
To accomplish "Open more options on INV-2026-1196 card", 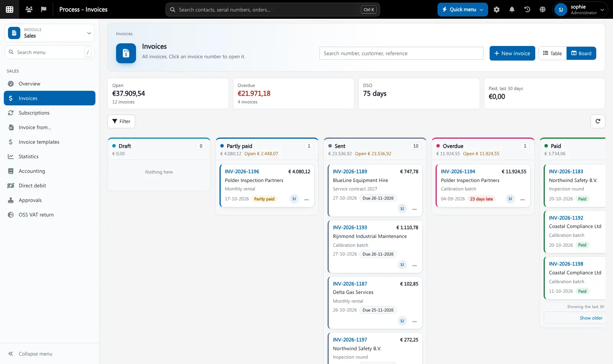I will tap(306, 199).
